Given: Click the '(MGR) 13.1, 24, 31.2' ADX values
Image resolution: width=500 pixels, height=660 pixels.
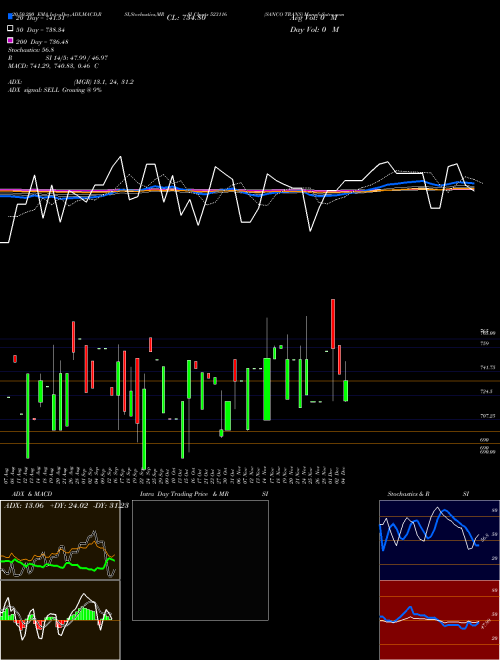Looking at the screenshot, I should click(x=104, y=82).
